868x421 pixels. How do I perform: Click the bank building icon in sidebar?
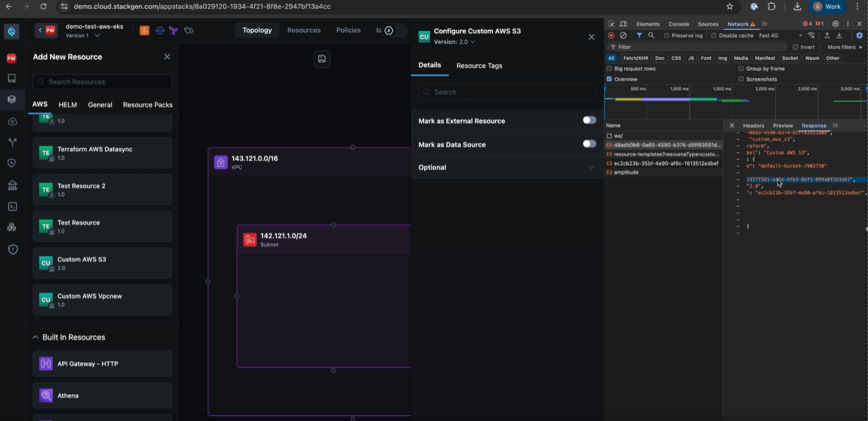point(11,185)
